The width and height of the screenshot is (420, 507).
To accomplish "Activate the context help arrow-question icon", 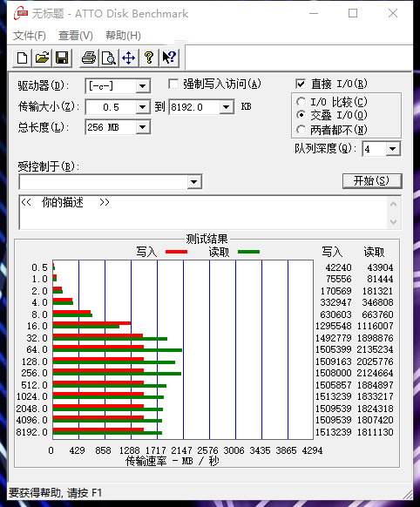I will (169, 58).
